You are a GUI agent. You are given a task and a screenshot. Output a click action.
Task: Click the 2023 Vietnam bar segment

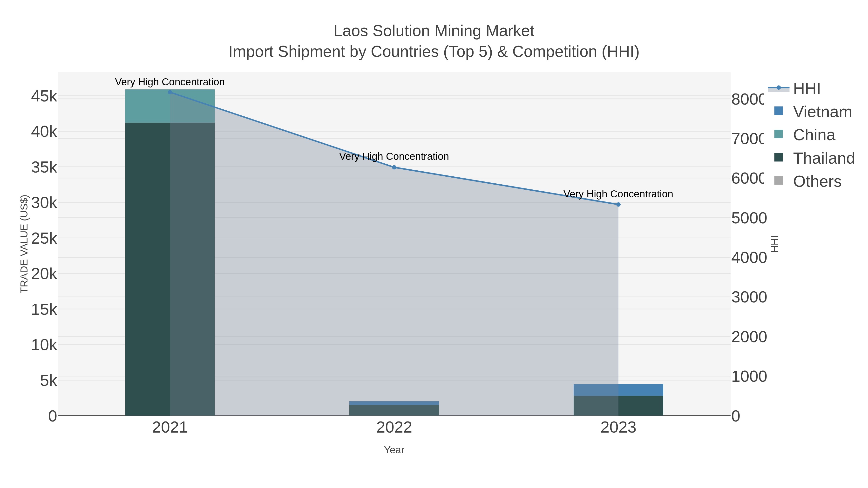(x=618, y=390)
